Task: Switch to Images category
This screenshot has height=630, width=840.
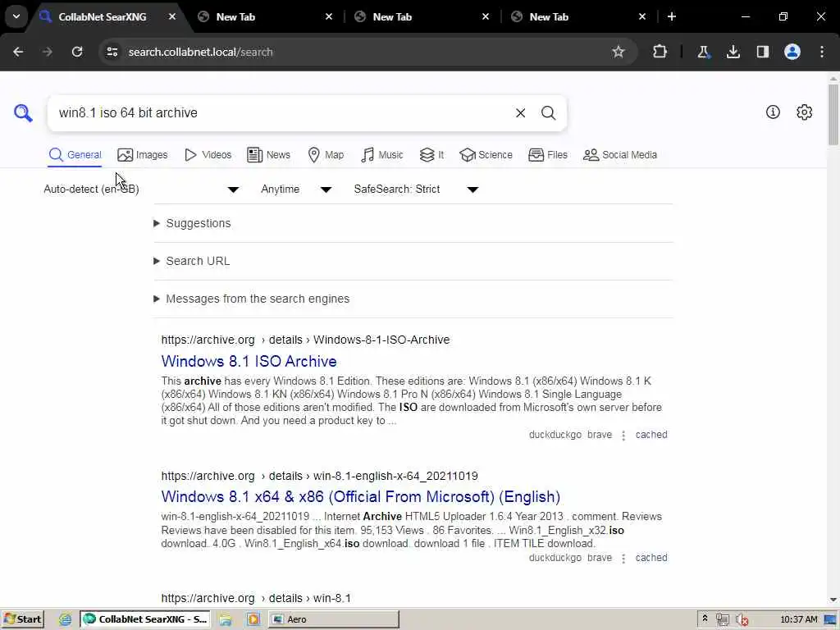Action: (x=143, y=155)
